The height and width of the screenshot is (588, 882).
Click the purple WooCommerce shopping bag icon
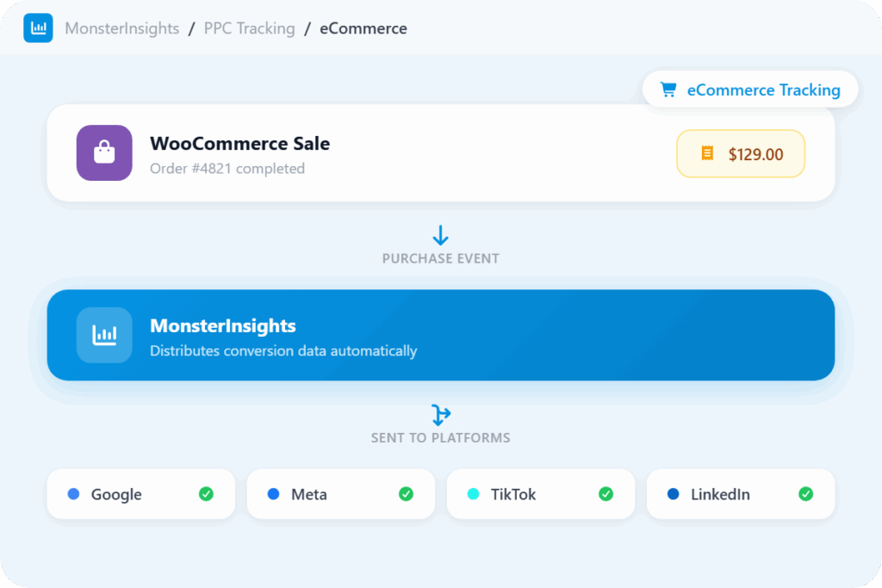pyautogui.click(x=104, y=153)
